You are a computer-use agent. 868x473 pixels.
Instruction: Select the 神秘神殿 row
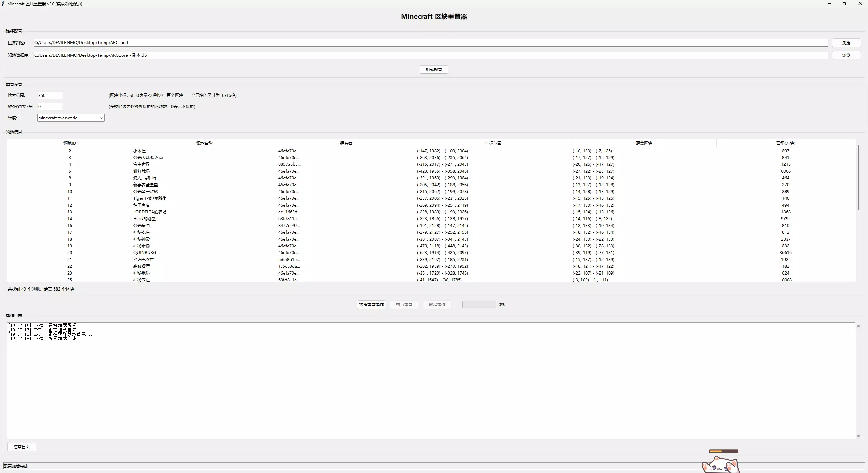pyautogui.click(x=431, y=239)
